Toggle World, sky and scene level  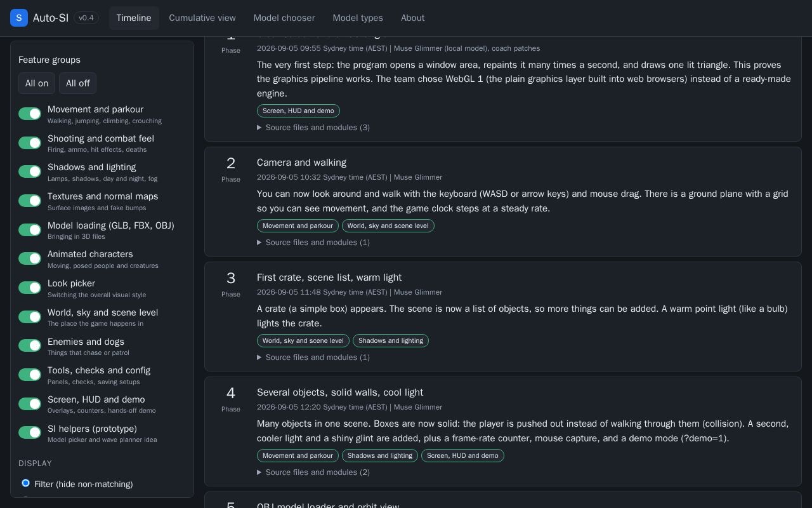click(x=30, y=317)
